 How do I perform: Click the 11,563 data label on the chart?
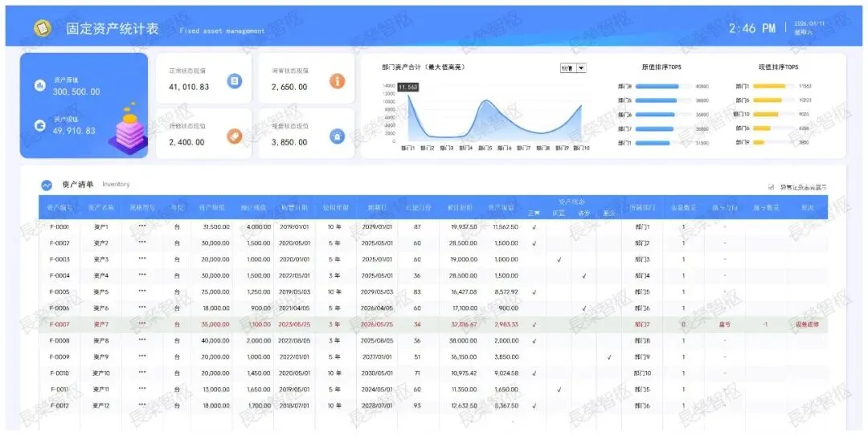[x=408, y=88]
